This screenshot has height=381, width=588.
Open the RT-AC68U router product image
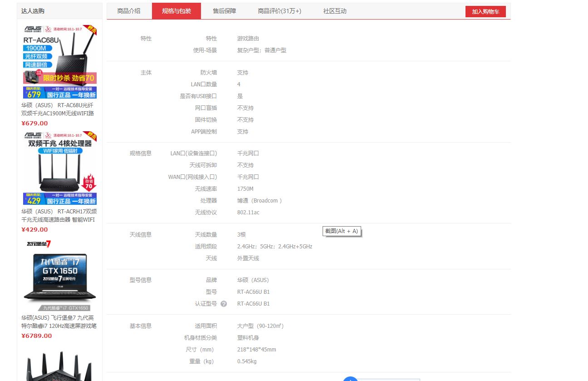pyautogui.click(x=60, y=62)
